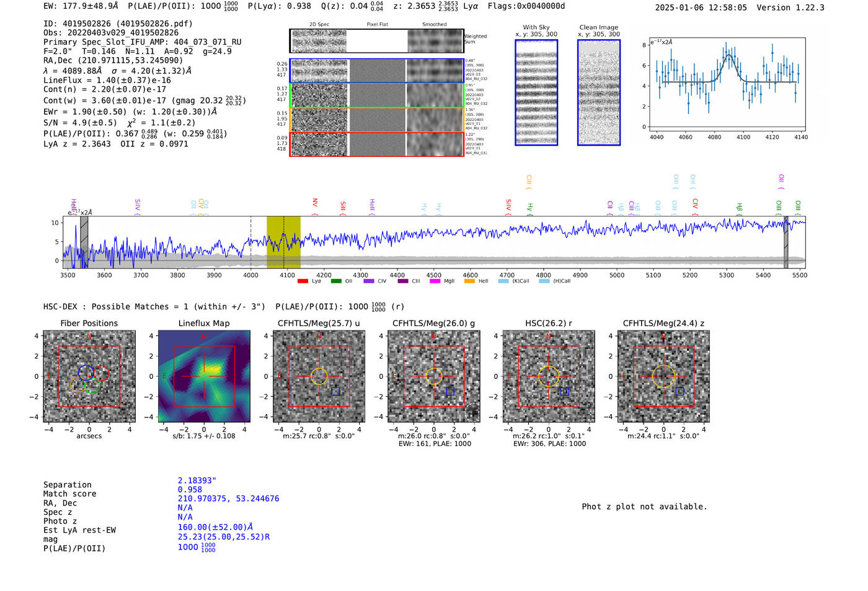The image size is (868, 591).
Task: Click the hatched gray band near 5460 Å
Action: tap(786, 242)
